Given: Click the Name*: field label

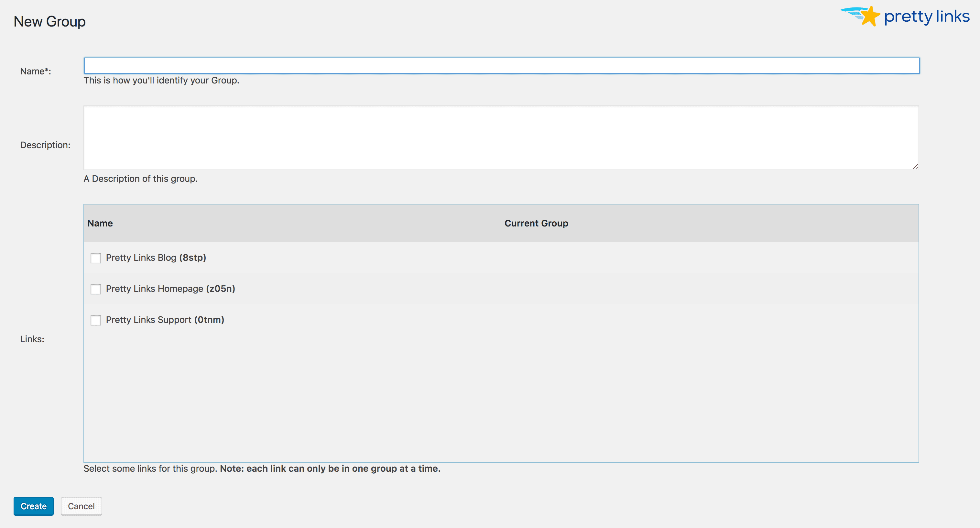Looking at the screenshot, I should point(35,71).
